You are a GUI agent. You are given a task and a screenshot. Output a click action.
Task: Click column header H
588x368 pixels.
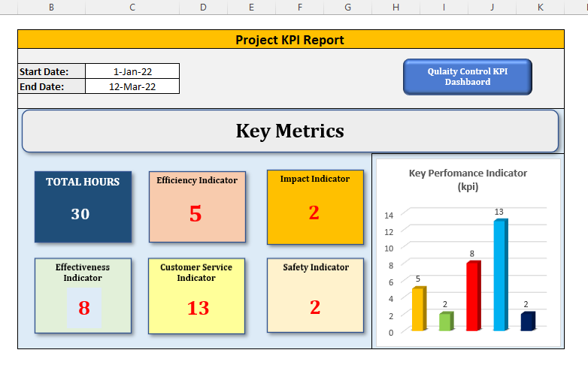click(x=396, y=7)
